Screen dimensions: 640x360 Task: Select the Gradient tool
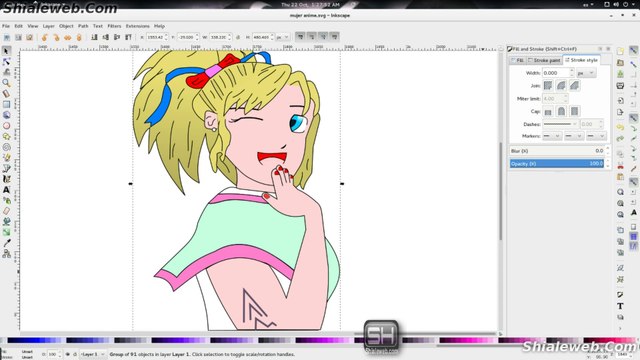(6, 232)
